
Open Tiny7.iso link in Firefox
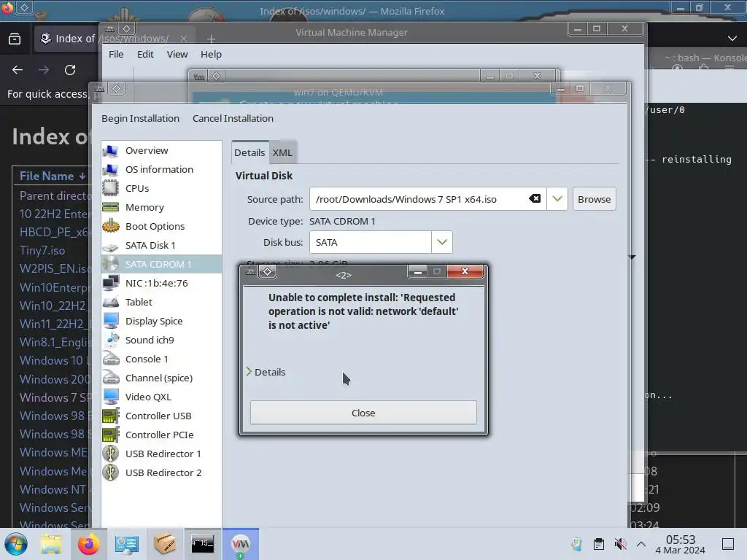click(x=42, y=251)
